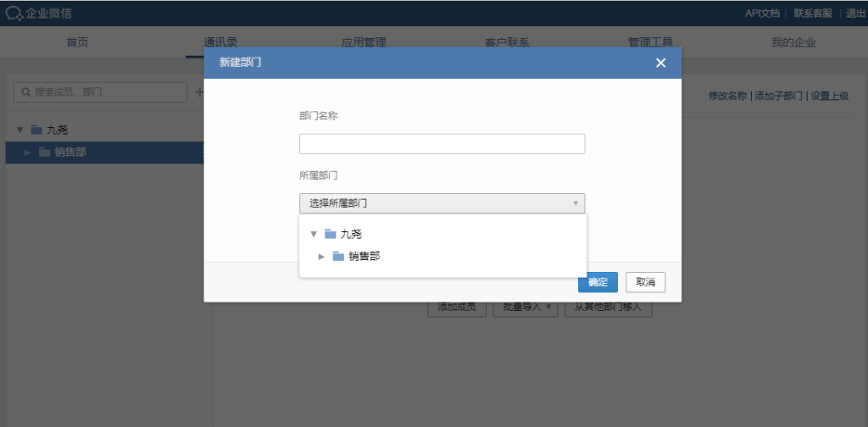Expand 销售部 node in sidebar tree
This screenshot has height=427, width=868.
point(28,152)
